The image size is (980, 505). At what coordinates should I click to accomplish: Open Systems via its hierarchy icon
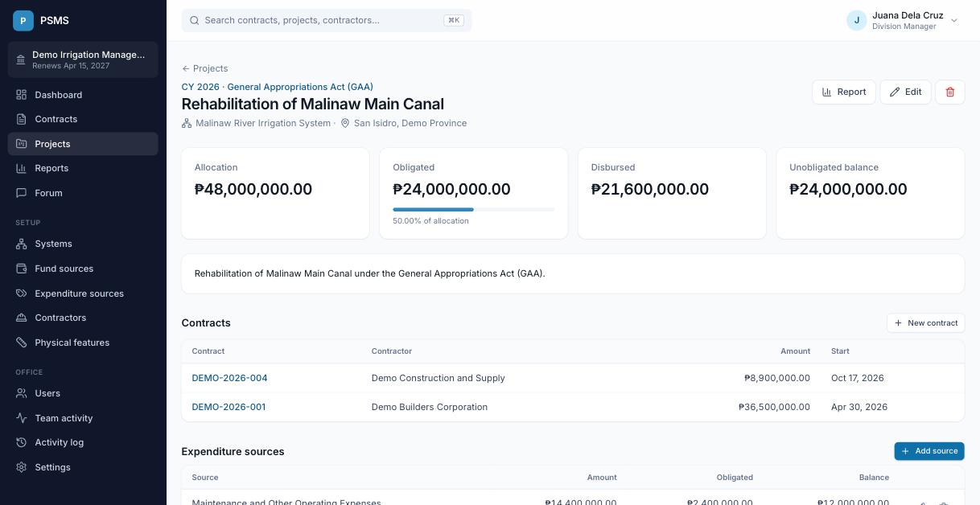(x=22, y=244)
